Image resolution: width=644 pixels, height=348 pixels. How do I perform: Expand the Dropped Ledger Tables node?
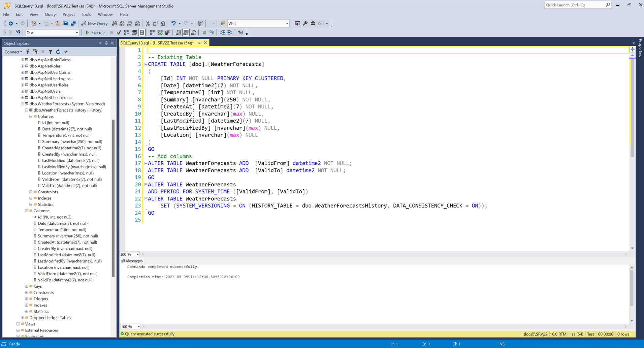(x=22, y=317)
